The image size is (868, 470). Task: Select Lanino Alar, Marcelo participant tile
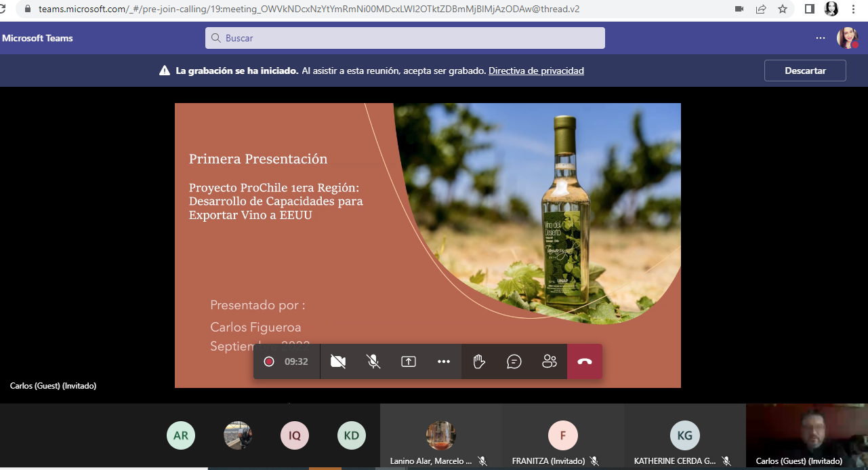(441, 435)
